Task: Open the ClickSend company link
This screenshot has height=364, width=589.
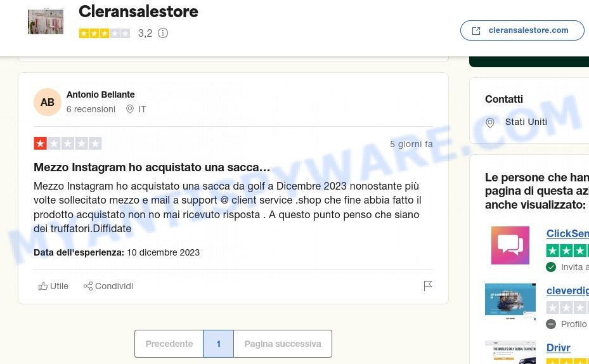Action: point(567,233)
